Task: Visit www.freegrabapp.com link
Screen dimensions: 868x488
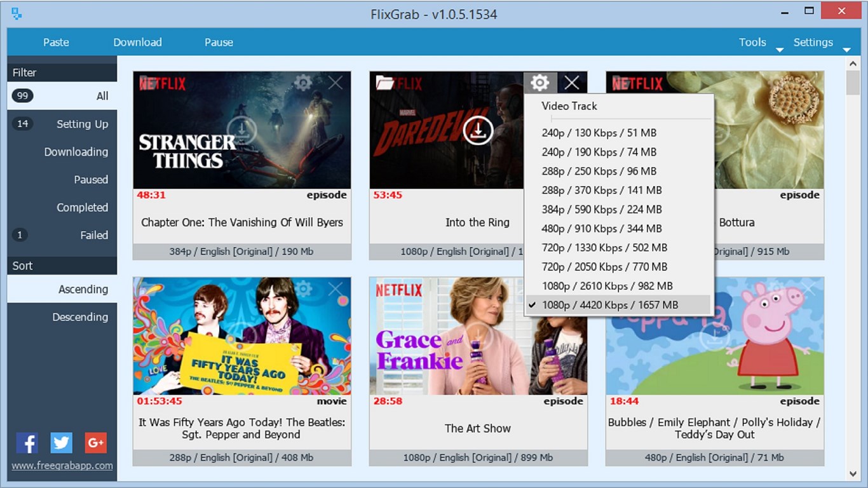Action: coord(62,466)
